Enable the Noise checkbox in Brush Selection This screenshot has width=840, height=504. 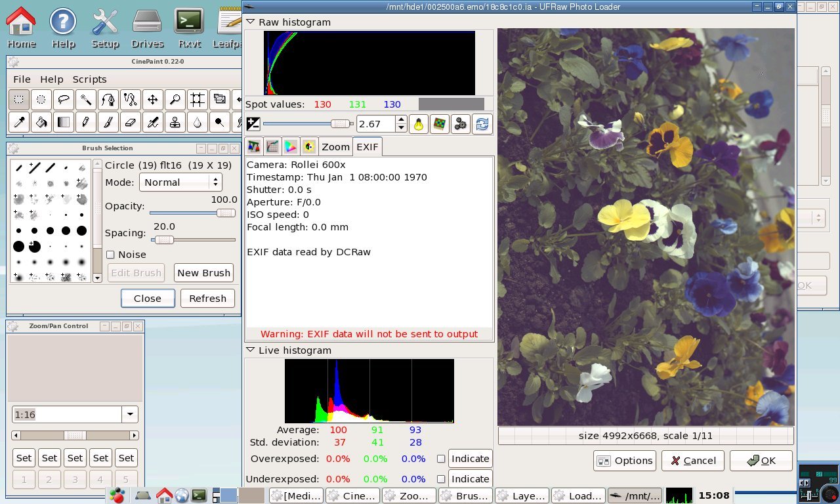tap(110, 255)
